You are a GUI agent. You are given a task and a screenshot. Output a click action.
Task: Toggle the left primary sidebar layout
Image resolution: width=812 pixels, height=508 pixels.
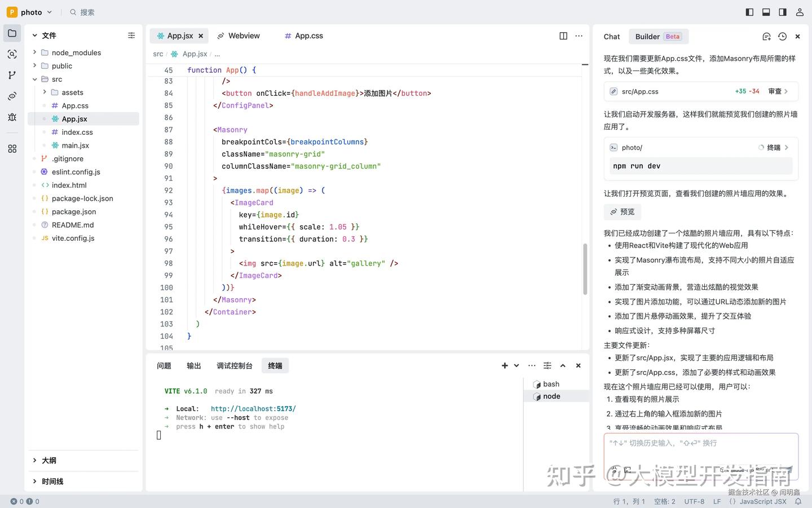(749, 12)
